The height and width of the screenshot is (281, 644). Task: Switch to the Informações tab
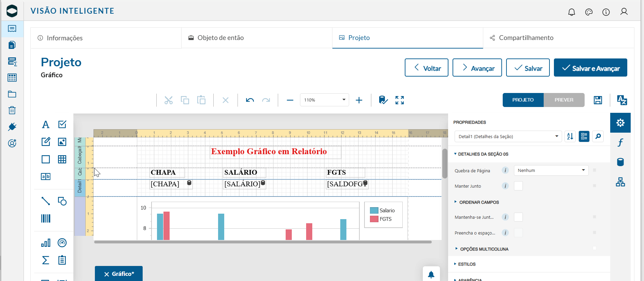pos(106,38)
